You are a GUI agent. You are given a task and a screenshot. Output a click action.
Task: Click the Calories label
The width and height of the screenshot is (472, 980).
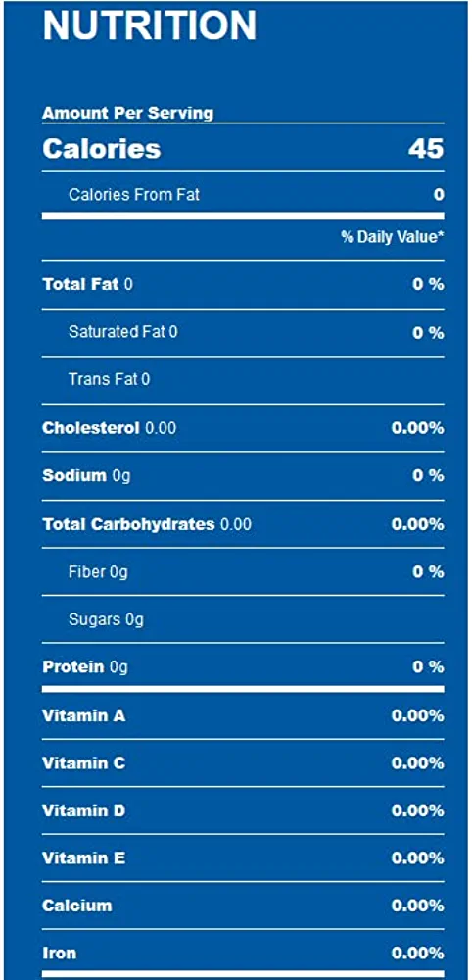(x=102, y=149)
